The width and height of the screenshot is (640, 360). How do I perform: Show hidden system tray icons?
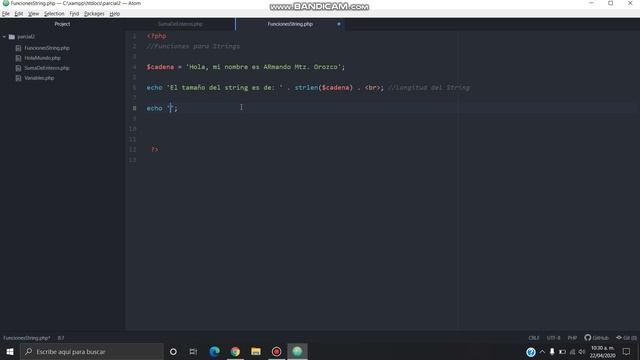click(542, 352)
